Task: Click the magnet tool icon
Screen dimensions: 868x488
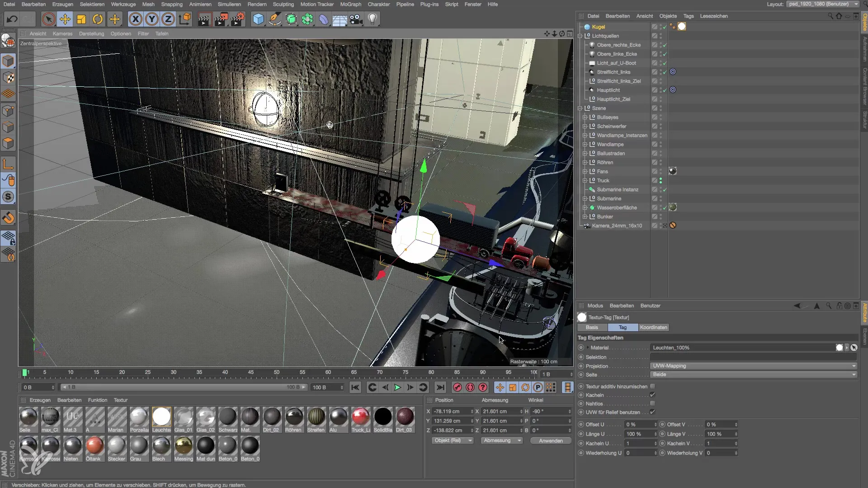Action: (8, 218)
